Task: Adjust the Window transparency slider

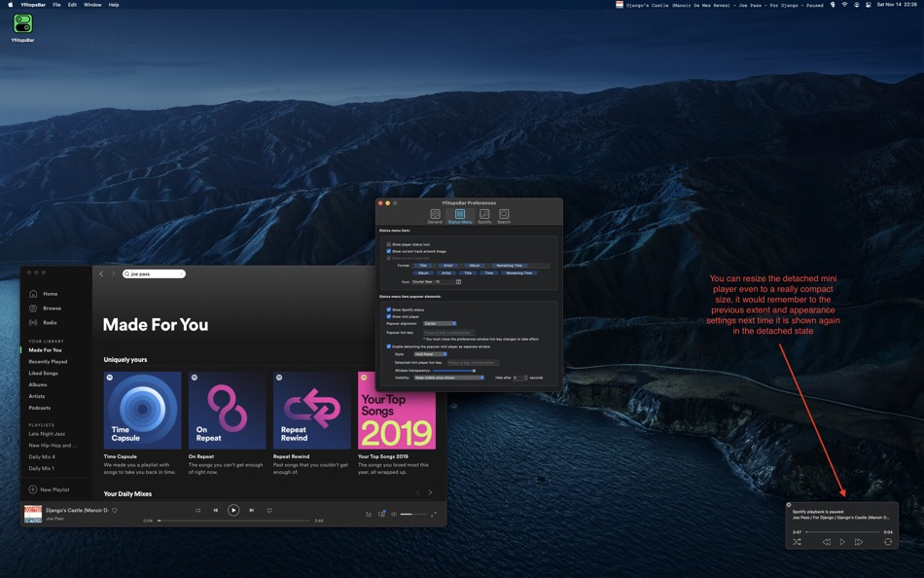Action: tap(454, 371)
